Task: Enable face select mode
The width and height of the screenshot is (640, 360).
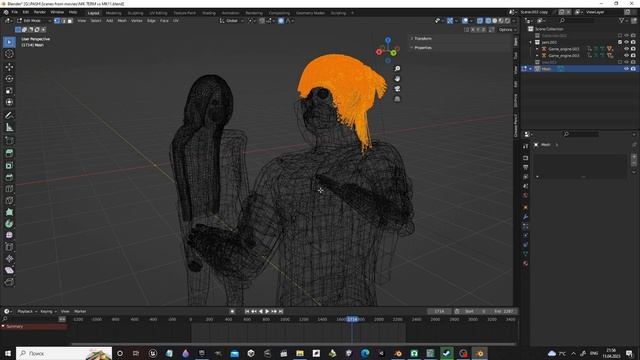Action: tap(70, 20)
